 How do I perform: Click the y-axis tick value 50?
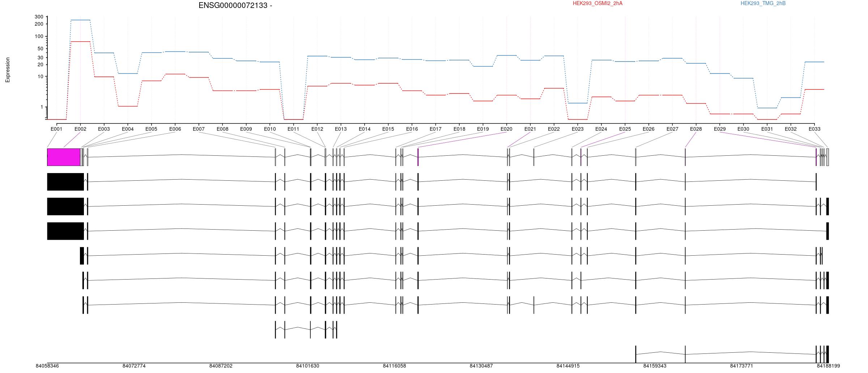coord(41,49)
